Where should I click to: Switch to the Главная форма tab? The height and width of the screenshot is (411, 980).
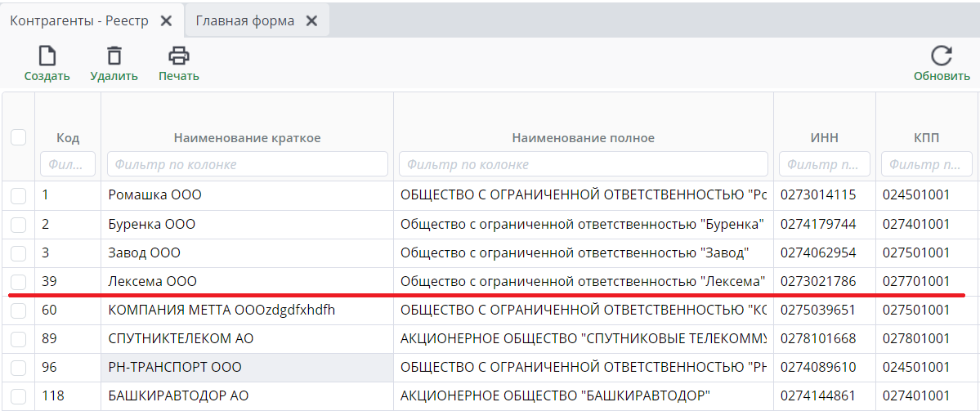coord(244,21)
